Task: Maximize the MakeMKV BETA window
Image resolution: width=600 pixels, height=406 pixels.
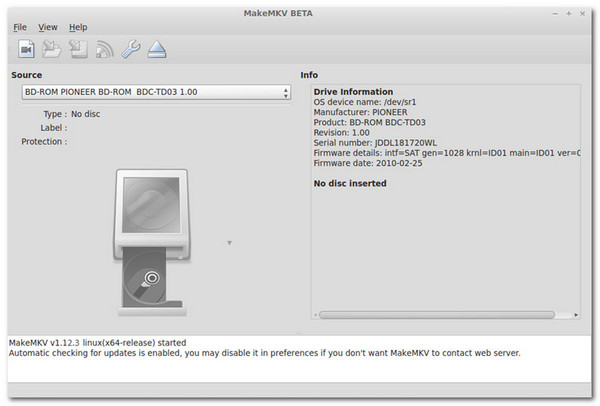Action: [569, 14]
